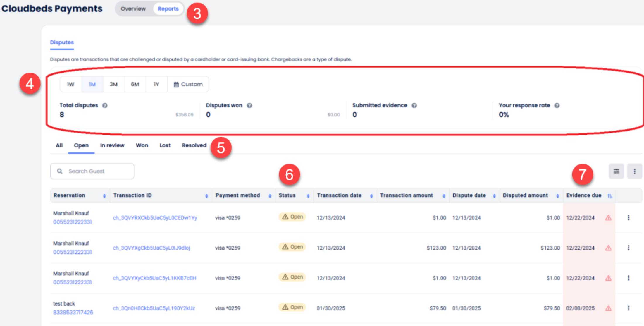The image size is (644, 326).
Task: Open reservation 0055231222331 in the $123.00 row
Action: 72,252
